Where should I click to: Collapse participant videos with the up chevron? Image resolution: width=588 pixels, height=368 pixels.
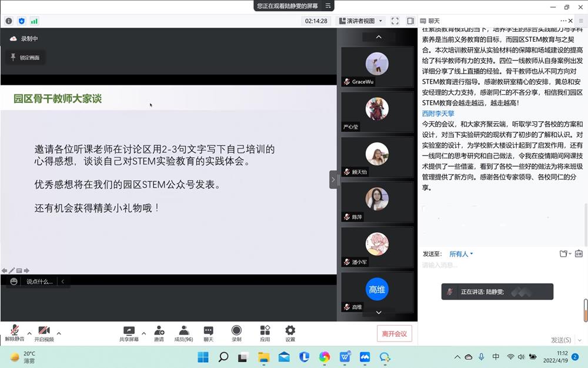[378, 37]
